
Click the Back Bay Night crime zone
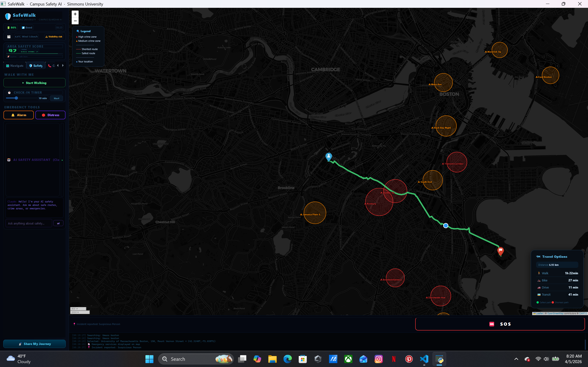coord(446,126)
